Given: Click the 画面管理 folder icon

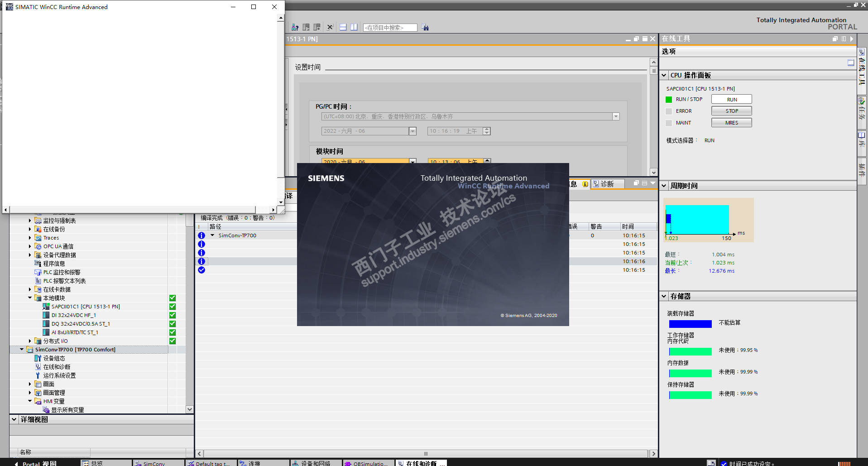Looking at the screenshot, I should 38,393.
